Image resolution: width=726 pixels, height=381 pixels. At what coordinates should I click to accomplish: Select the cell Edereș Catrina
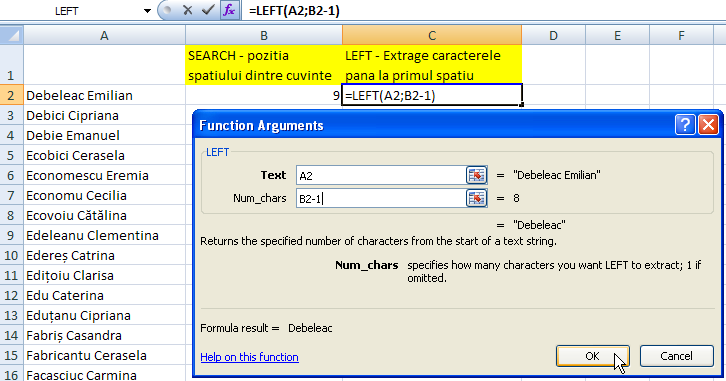click(104, 255)
